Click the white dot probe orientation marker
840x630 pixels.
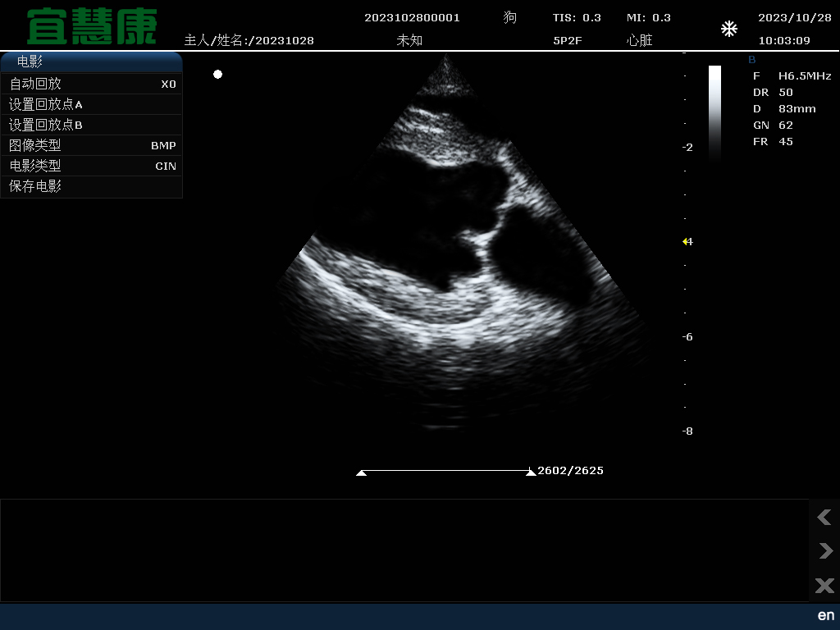click(217, 75)
